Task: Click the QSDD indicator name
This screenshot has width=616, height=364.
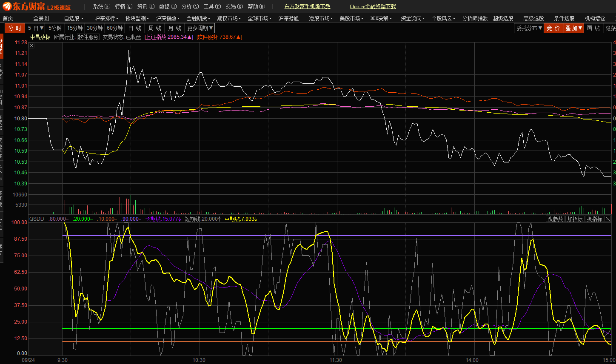Action: [x=37, y=219]
